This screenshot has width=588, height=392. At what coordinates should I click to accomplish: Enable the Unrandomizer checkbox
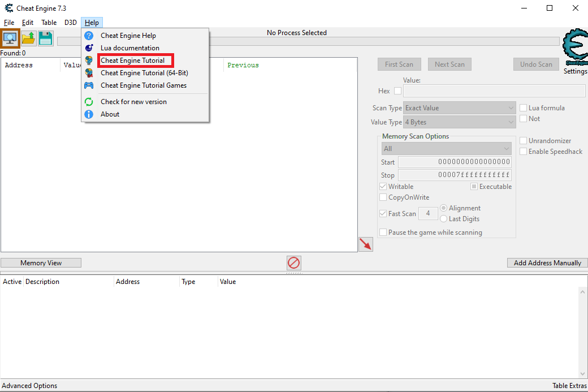pyautogui.click(x=523, y=141)
